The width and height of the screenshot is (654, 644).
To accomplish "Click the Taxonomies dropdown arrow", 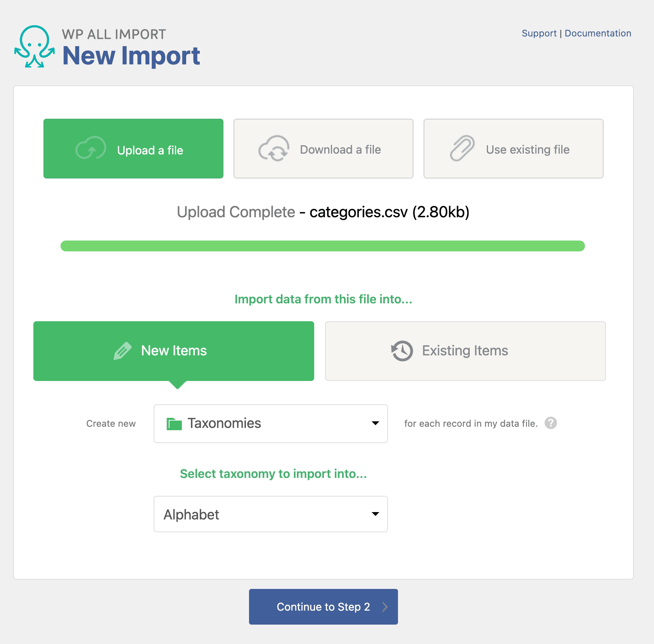I will click(375, 423).
